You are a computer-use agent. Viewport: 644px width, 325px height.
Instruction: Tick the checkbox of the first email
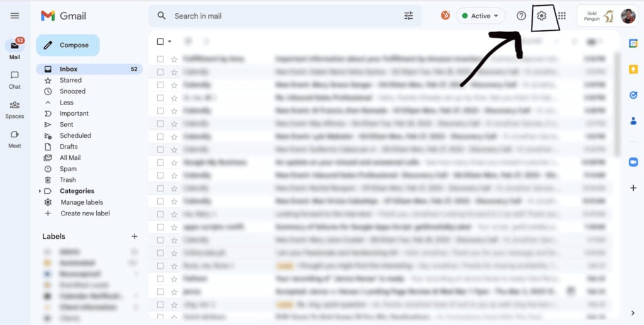pos(160,59)
